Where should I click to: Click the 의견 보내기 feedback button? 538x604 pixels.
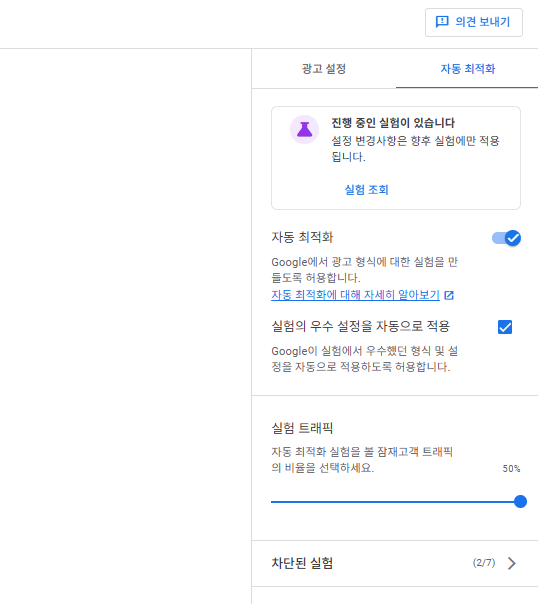[474, 22]
